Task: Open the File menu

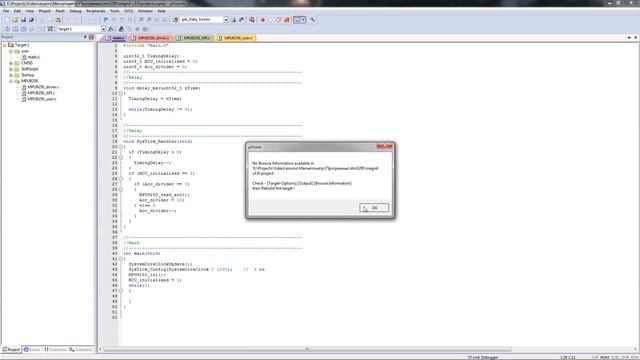Action: 6,11
